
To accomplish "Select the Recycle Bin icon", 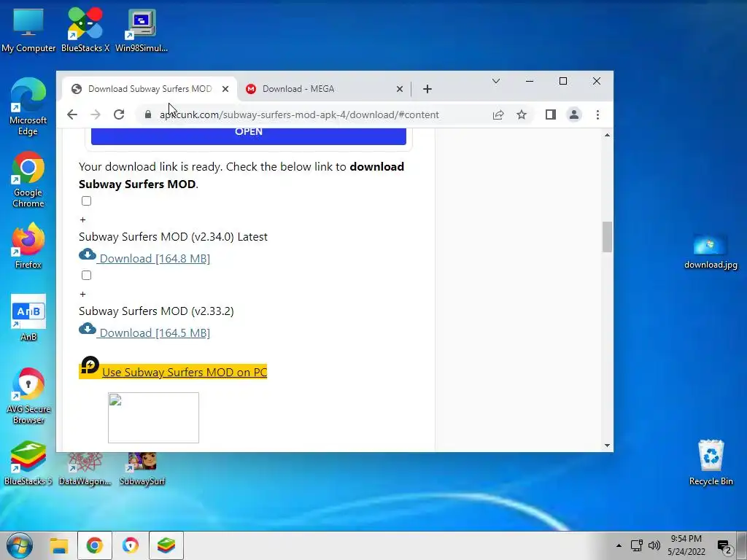I will click(x=711, y=463).
